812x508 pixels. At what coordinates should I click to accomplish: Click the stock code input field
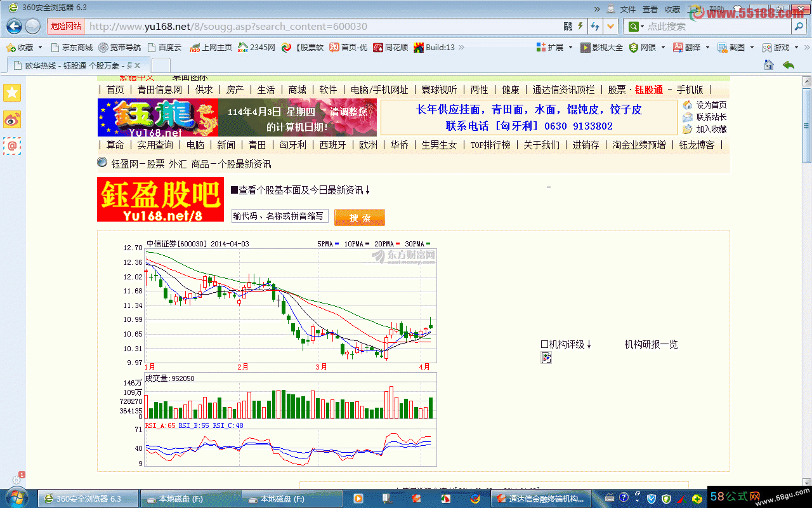click(x=280, y=217)
